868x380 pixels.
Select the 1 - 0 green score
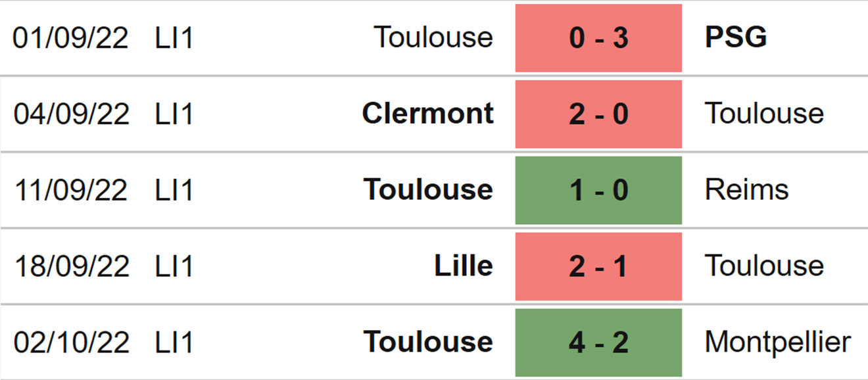coord(598,191)
